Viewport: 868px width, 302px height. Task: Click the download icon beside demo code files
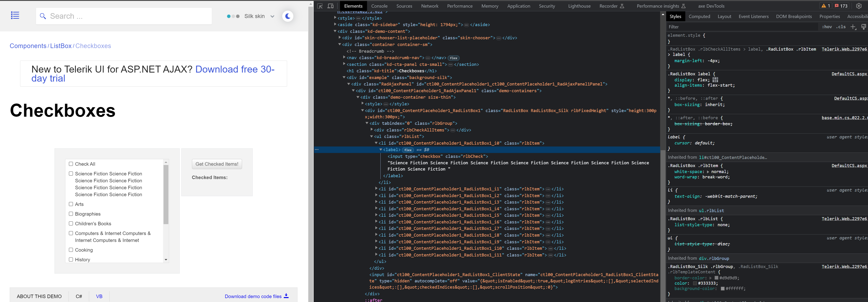click(x=286, y=296)
